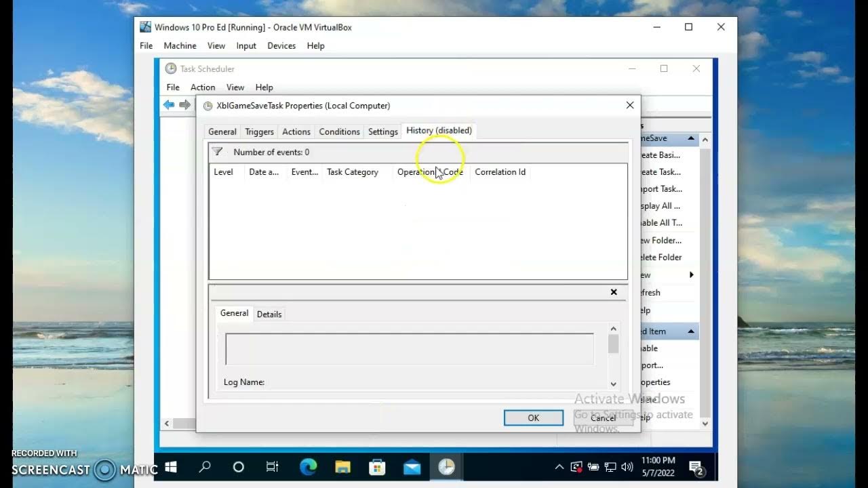The width and height of the screenshot is (868, 488).
Task: Switch to the General properties tab
Action: (x=222, y=131)
